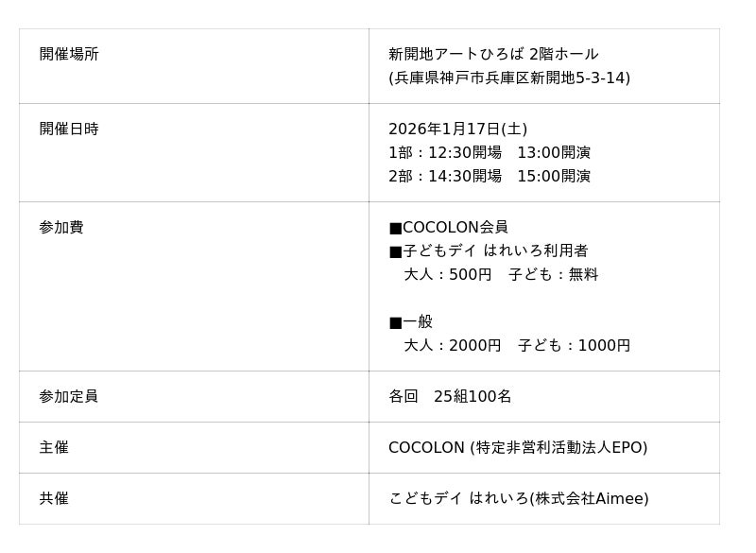Image resolution: width=756 pixels, height=553 pixels.
Task: Click the 主催 row label
Action: click(x=54, y=447)
